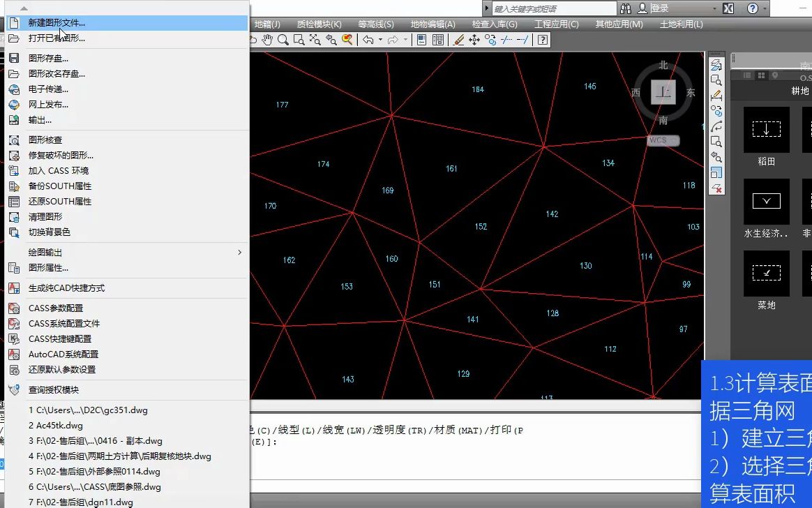Open the Redo dropdown arrow in toolbar
This screenshot has width=812, height=508.
pyautogui.click(x=407, y=40)
